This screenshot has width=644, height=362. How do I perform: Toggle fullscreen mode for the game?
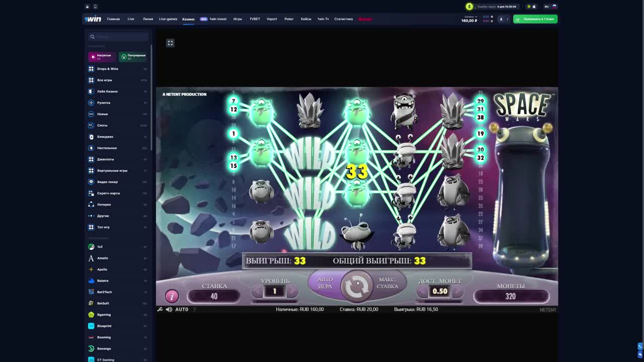(x=170, y=43)
